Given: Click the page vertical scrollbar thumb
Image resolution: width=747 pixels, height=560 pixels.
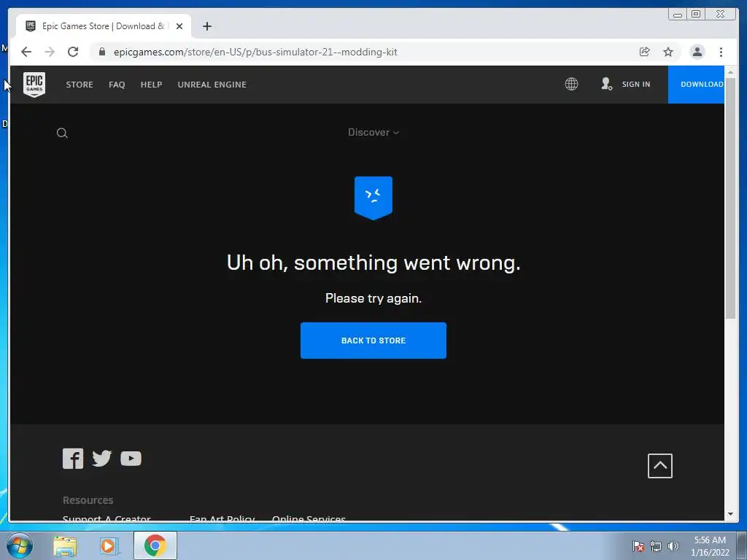Looking at the screenshot, I should click(730, 198).
